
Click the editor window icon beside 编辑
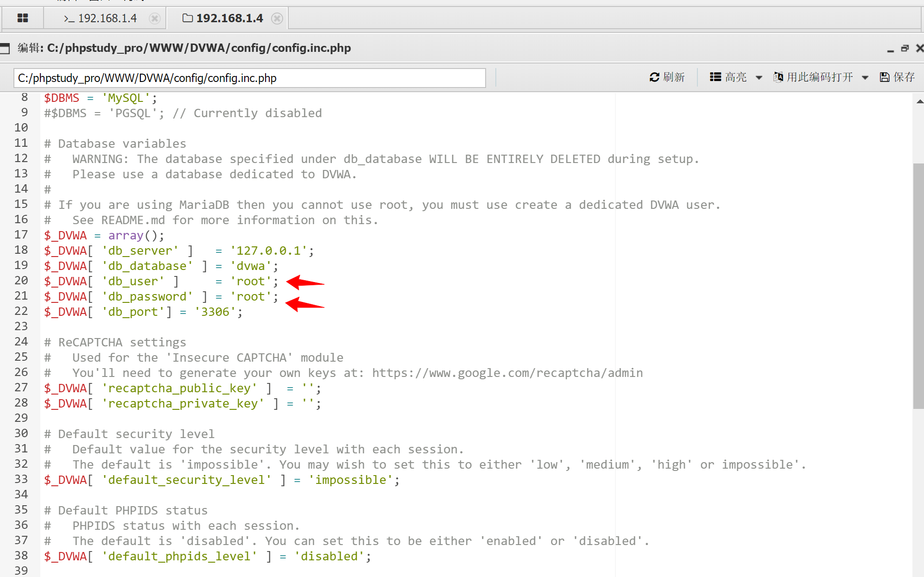5,48
